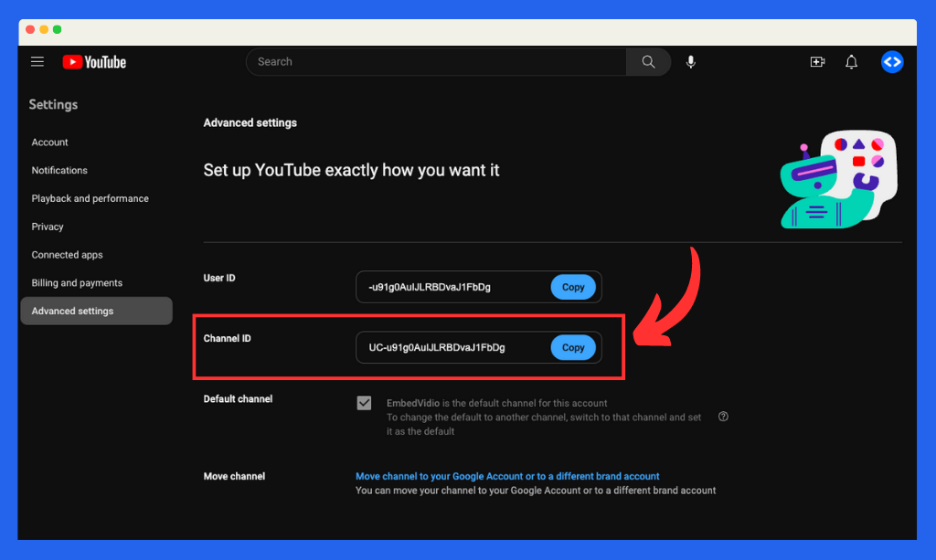Viewport: 936px width, 560px height.
Task: Select Advanced settings in the sidebar
Action: [72, 311]
